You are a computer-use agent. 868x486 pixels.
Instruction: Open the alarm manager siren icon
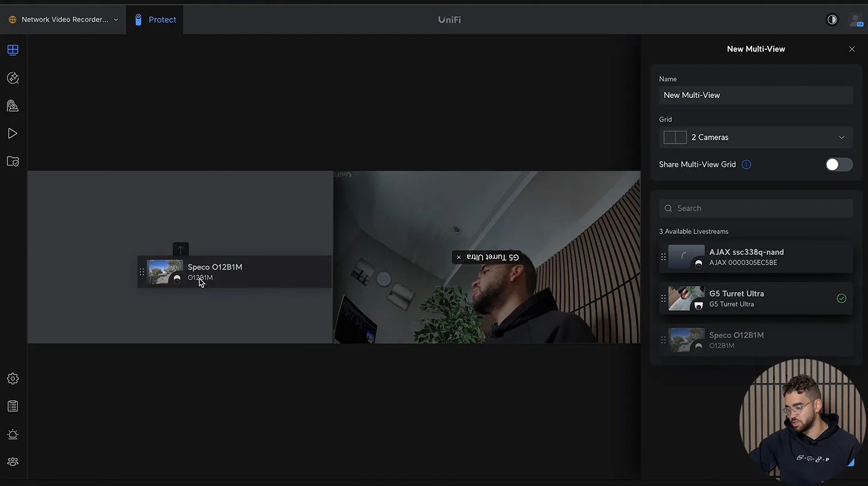point(13,434)
